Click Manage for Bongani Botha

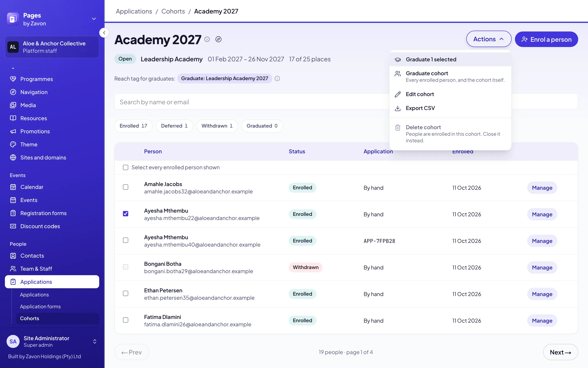coord(542,267)
